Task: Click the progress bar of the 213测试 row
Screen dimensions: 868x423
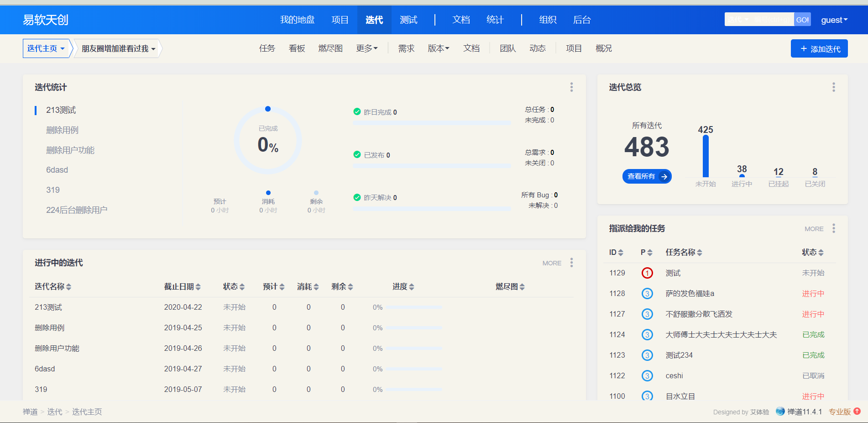Action: [413, 307]
